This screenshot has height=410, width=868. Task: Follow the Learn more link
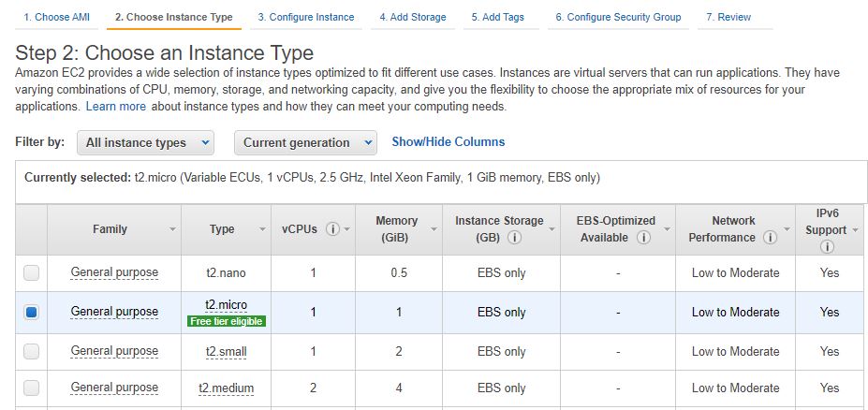115,107
